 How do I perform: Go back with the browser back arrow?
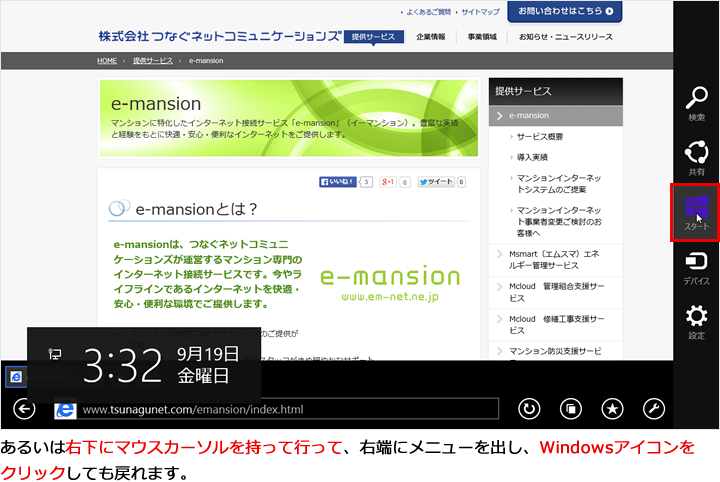24,409
